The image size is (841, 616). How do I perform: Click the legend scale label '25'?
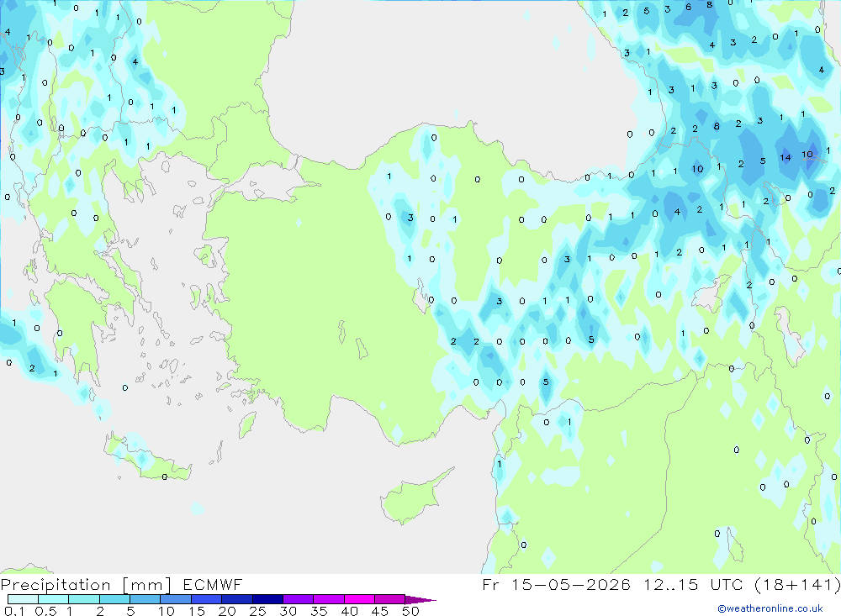coord(257,611)
